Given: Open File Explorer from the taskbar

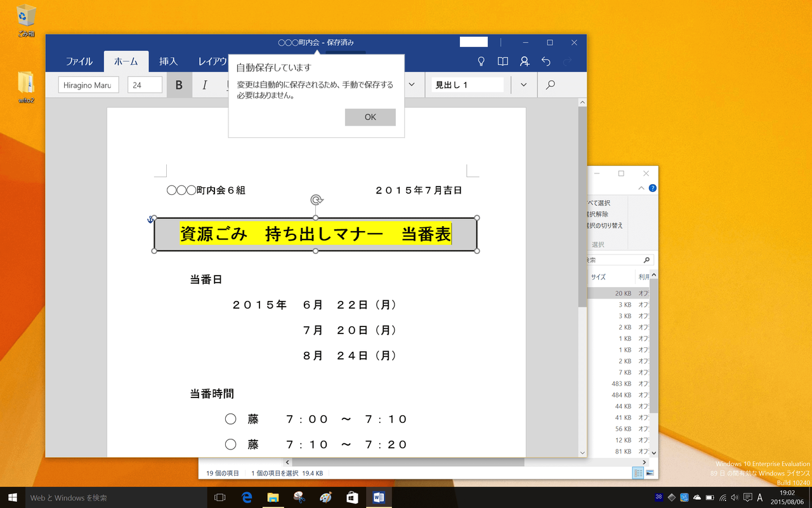Looking at the screenshot, I should [x=273, y=498].
